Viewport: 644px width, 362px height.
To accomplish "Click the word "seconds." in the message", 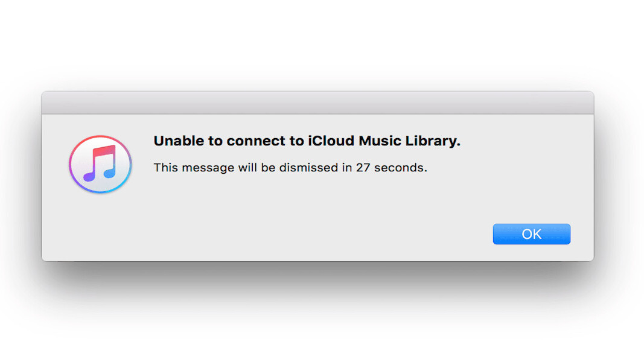I will (401, 168).
